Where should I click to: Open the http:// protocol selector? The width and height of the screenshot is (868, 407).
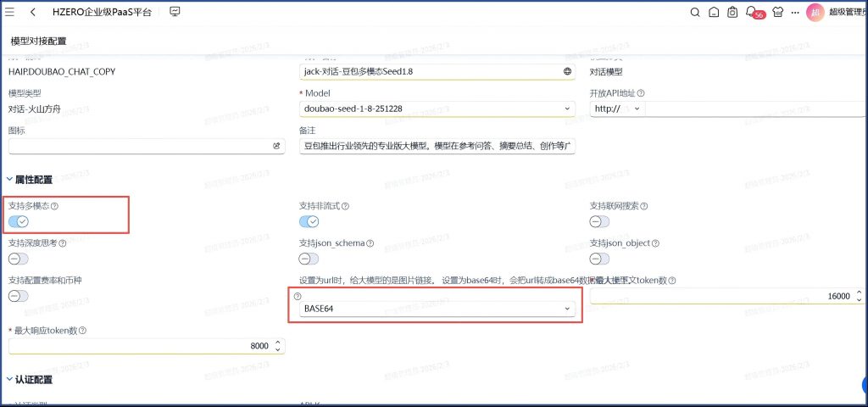pyautogui.click(x=617, y=109)
